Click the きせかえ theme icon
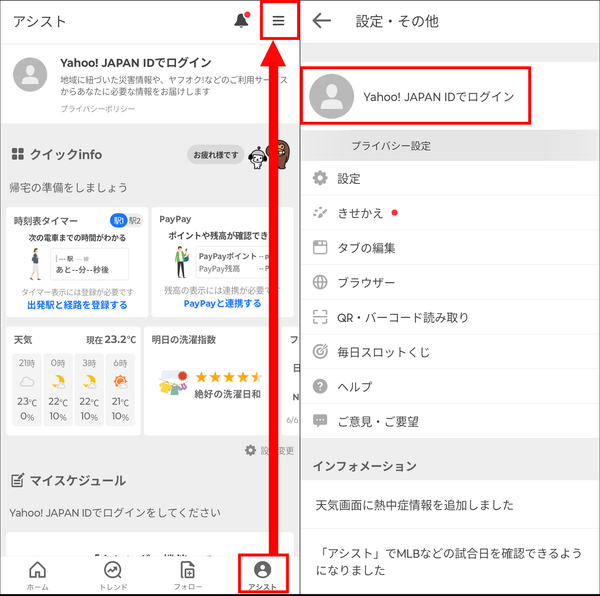The image size is (600, 596). (320, 213)
